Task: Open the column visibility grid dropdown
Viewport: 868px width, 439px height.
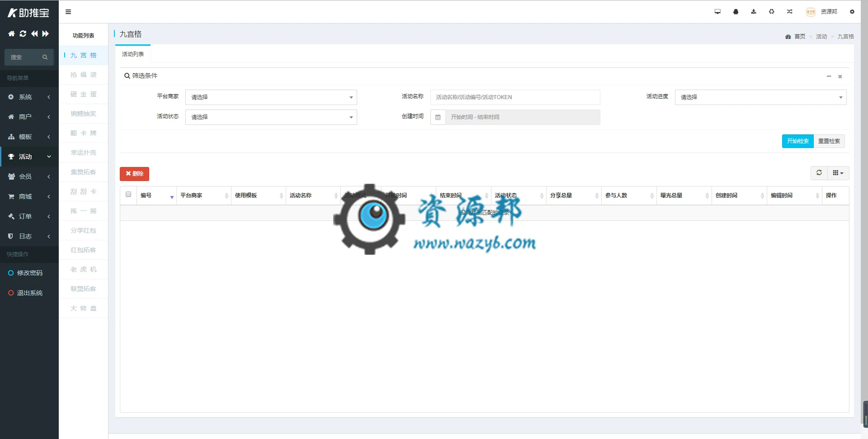Action: pyautogui.click(x=838, y=173)
